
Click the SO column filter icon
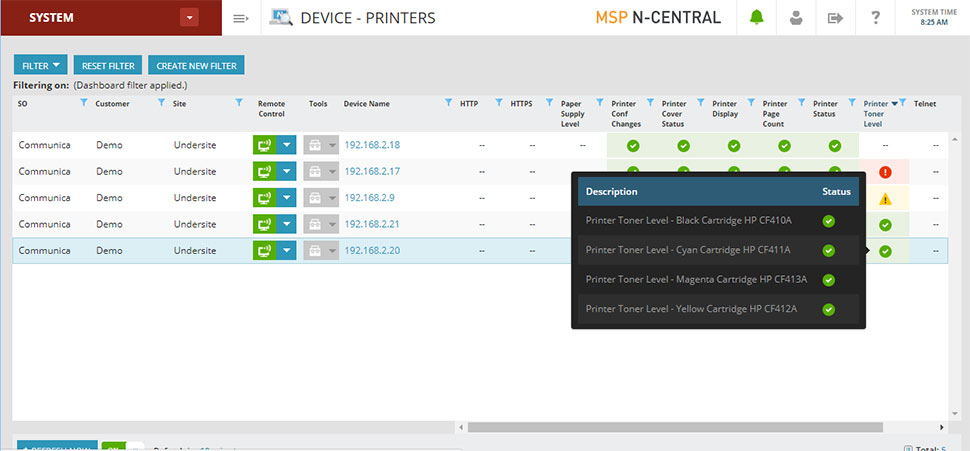coord(84,103)
